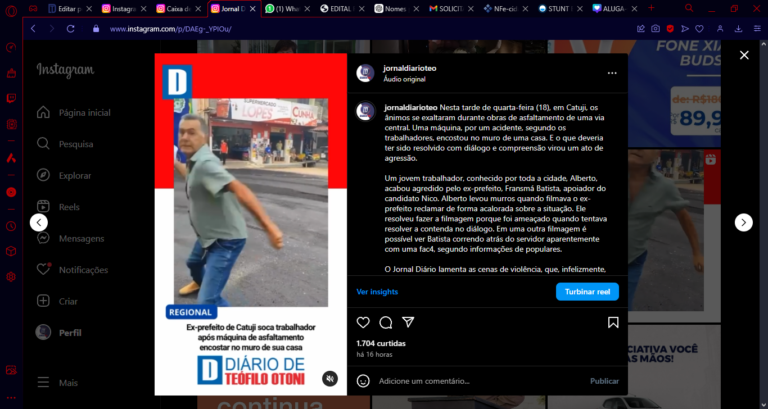Open the Ver insights link

(x=376, y=291)
